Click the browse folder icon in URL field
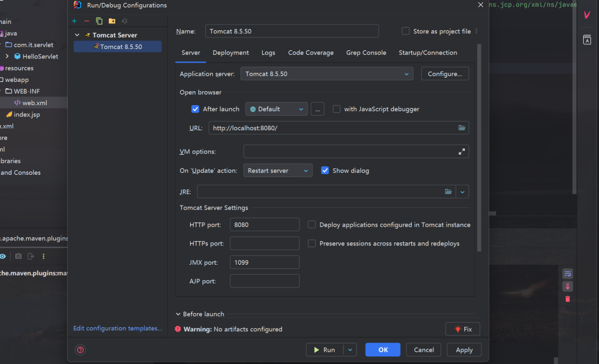599x364 pixels. coord(462,128)
